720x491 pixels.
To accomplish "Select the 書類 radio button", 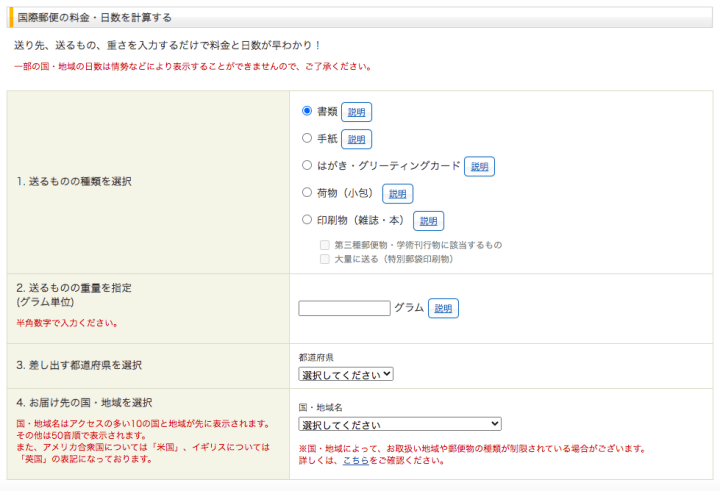I will (307, 111).
